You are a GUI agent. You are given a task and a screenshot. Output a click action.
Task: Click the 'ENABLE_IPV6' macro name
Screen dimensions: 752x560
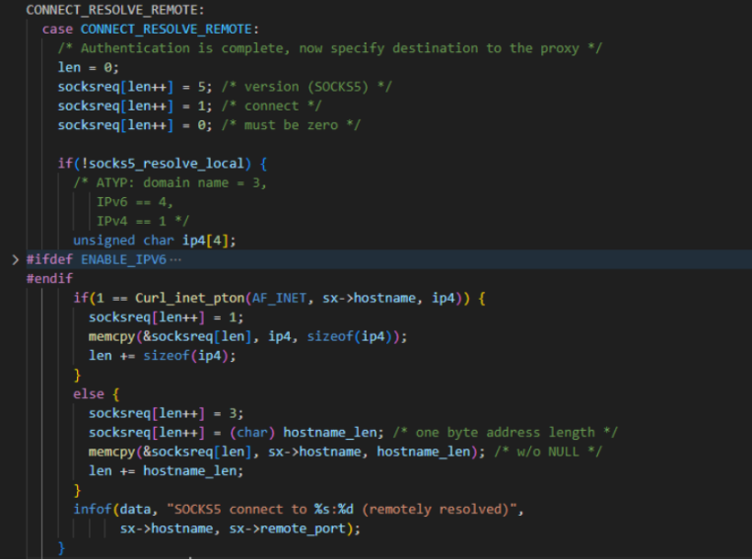123,259
